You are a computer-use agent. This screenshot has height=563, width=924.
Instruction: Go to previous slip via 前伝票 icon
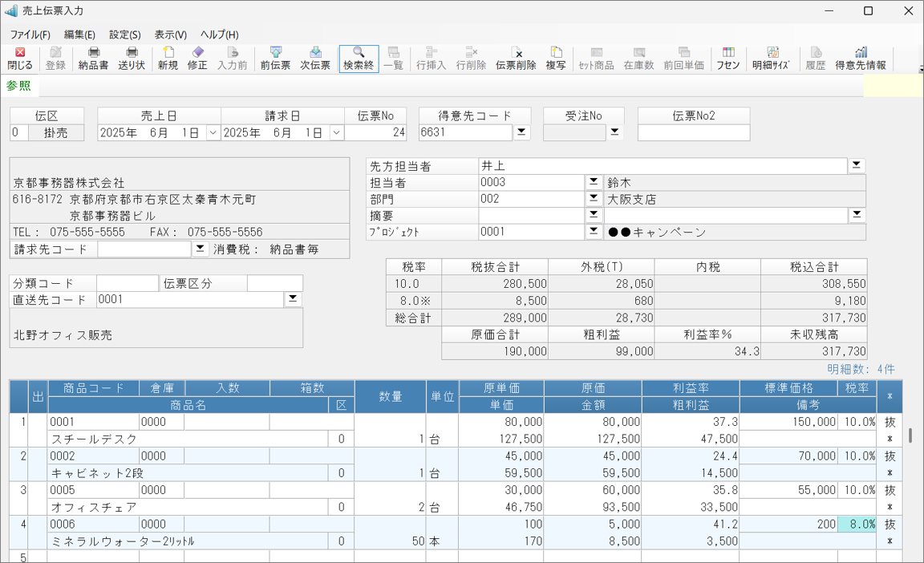tap(274, 59)
